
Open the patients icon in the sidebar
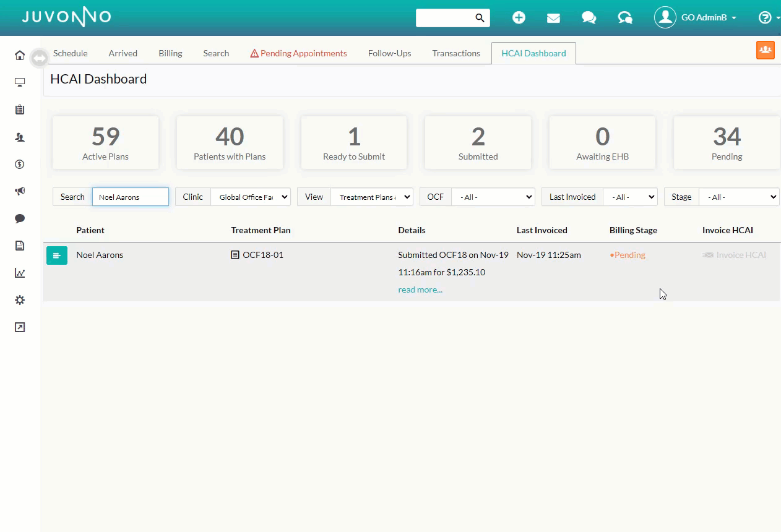(x=20, y=137)
